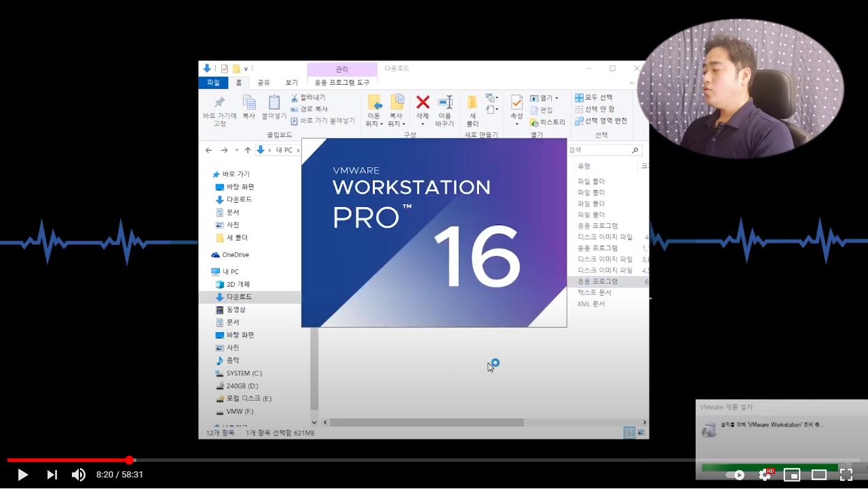Click the quick access toolbar dropdown arrow
The width and height of the screenshot is (868, 489).
point(246,69)
